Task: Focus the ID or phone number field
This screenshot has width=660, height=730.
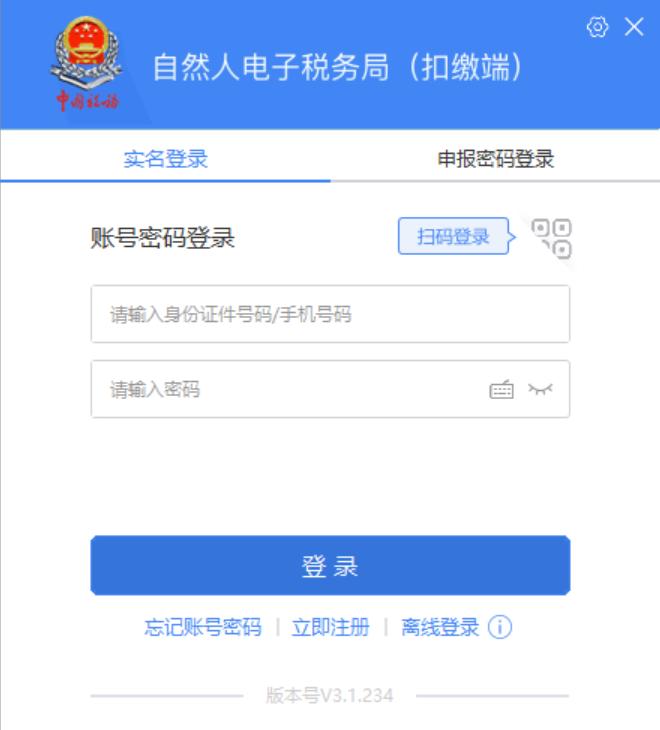Action: 330,314
